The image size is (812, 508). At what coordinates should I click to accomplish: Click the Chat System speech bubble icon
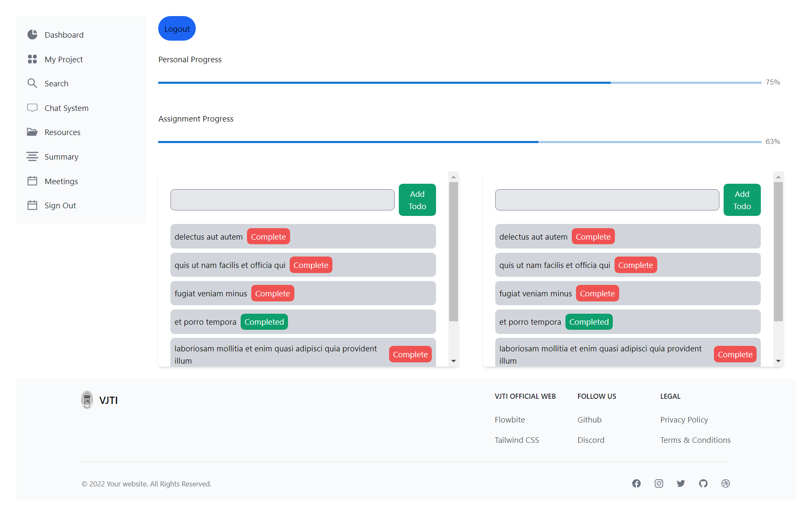point(32,108)
